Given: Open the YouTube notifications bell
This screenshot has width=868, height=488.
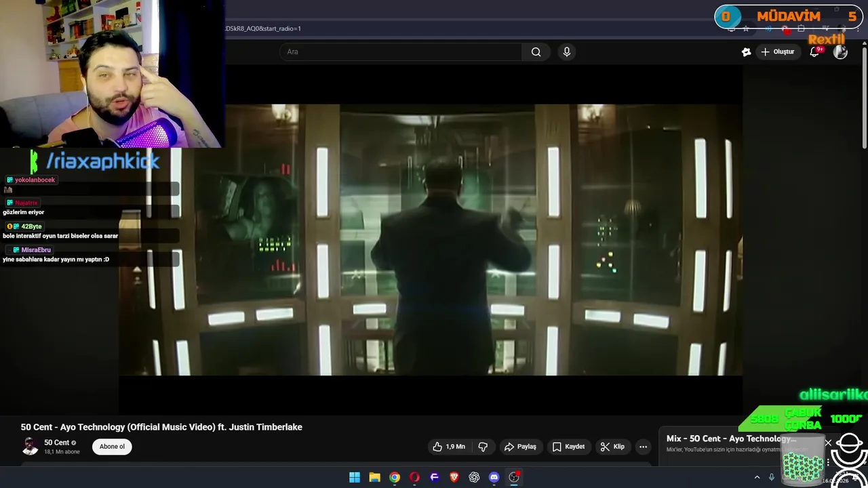Looking at the screenshot, I should pos(815,52).
